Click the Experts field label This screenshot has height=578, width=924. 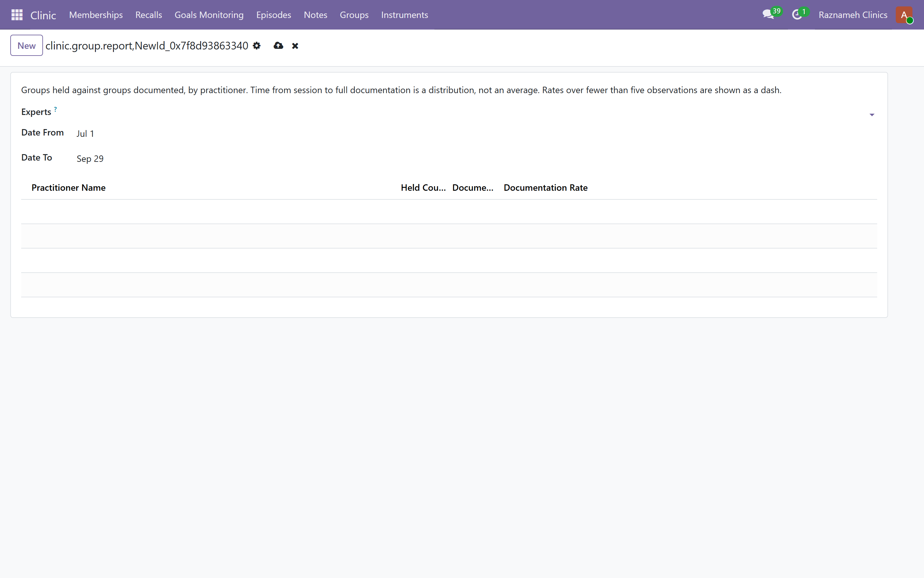[36, 112]
